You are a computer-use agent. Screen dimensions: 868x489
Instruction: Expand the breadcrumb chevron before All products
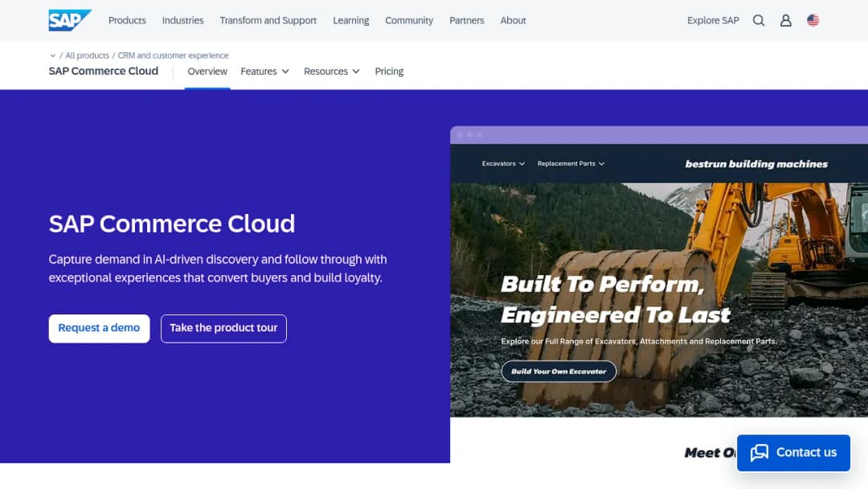pos(52,55)
